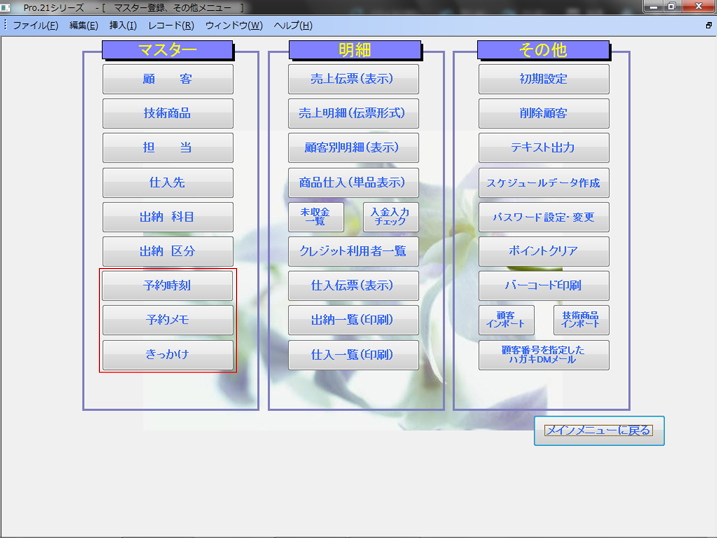Click 仕入一覧(印刷)
The height and width of the screenshot is (538, 717).
353,354
